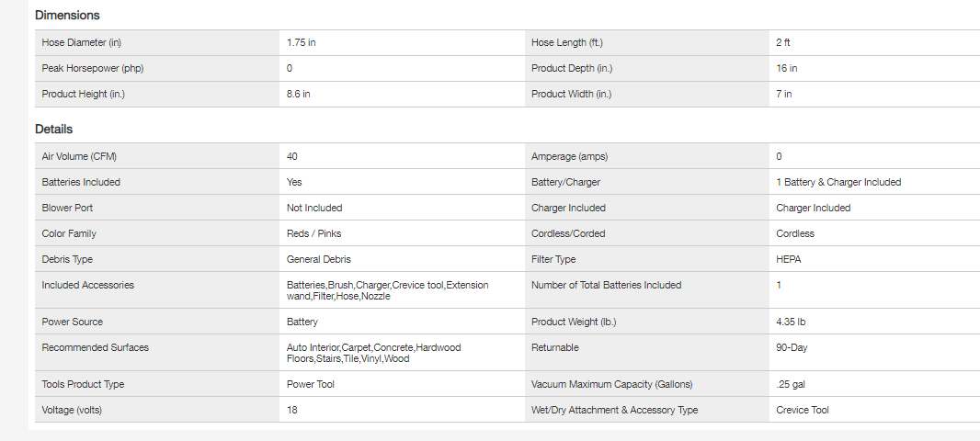Click the Vacuum Maximum Capacity (Gallons) label
The height and width of the screenshot is (441, 980).
pos(611,384)
